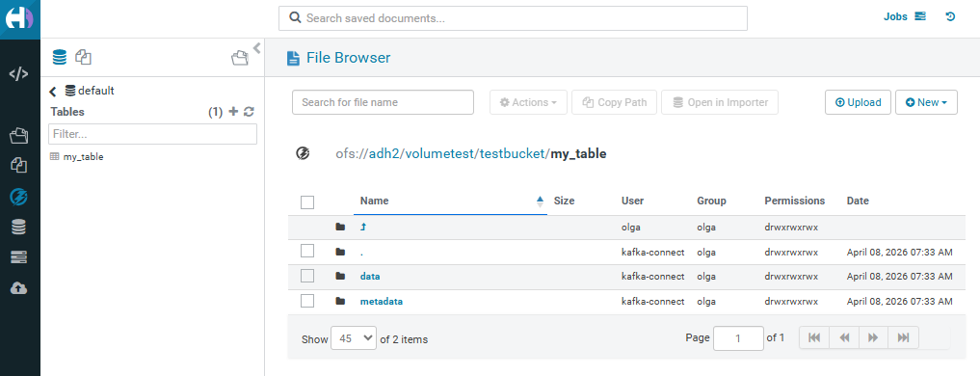980x376 pixels.
Task: Open the Tables database icon in left sidebar
Action: tap(18, 228)
